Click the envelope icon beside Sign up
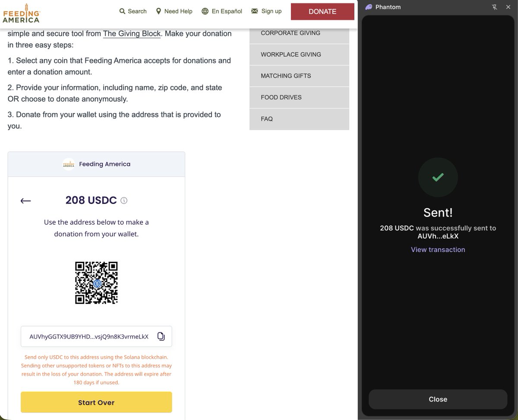 tap(255, 11)
